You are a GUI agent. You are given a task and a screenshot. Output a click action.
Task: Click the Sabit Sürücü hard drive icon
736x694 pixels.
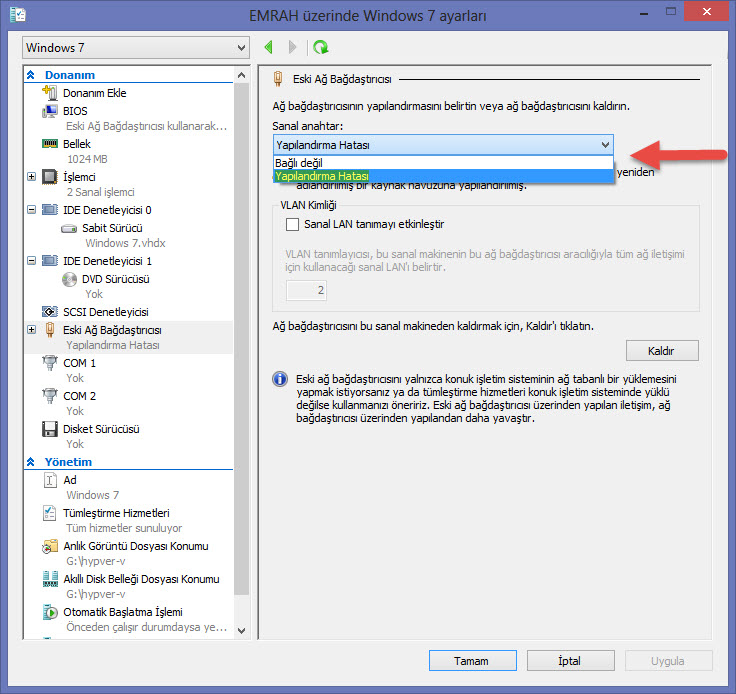(69, 229)
